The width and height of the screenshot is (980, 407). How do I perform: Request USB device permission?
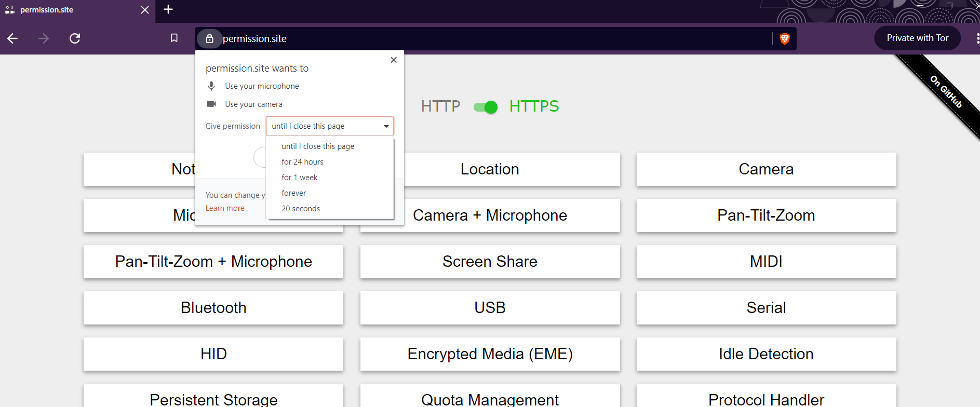[490, 308]
